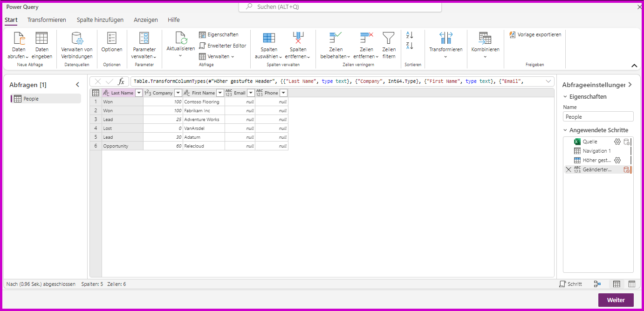Delete the Geänderter step with X
644x311 pixels.
pyautogui.click(x=569, y=169)
